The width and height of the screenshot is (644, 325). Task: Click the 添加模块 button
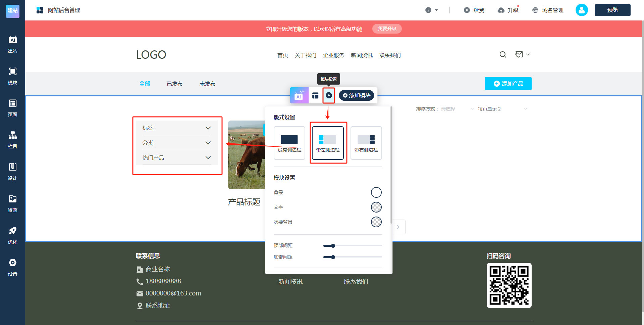point(357,95)
